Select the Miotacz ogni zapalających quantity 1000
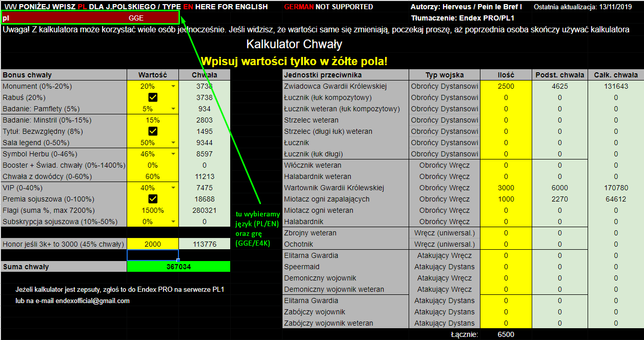Viewport: 644px width, 340px height. click(x=506, y=199)
